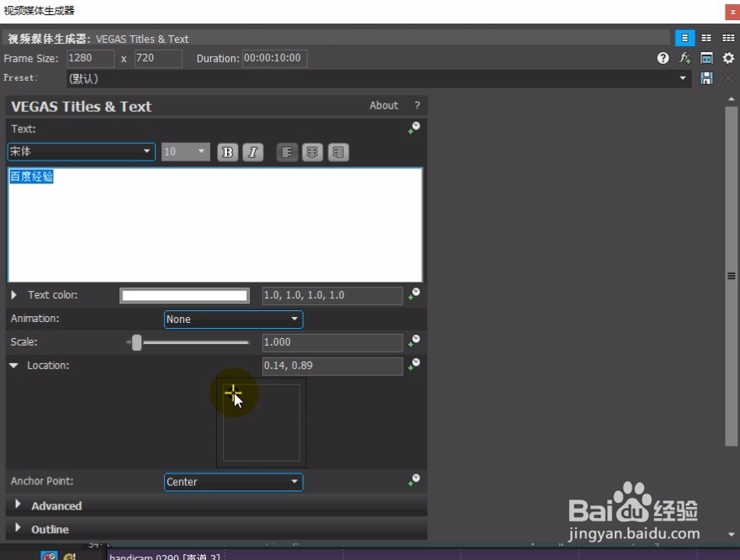
Task: Switch to single-column layout view
Action: tap(684, 38)
